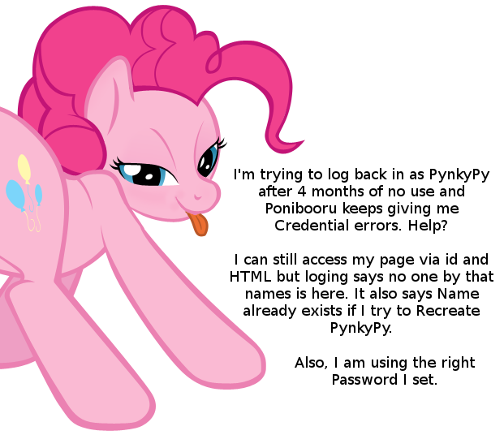The image size is (504, 435).
Task: Click the word HTML in second paragraph
Action: (x=251, y=277)
